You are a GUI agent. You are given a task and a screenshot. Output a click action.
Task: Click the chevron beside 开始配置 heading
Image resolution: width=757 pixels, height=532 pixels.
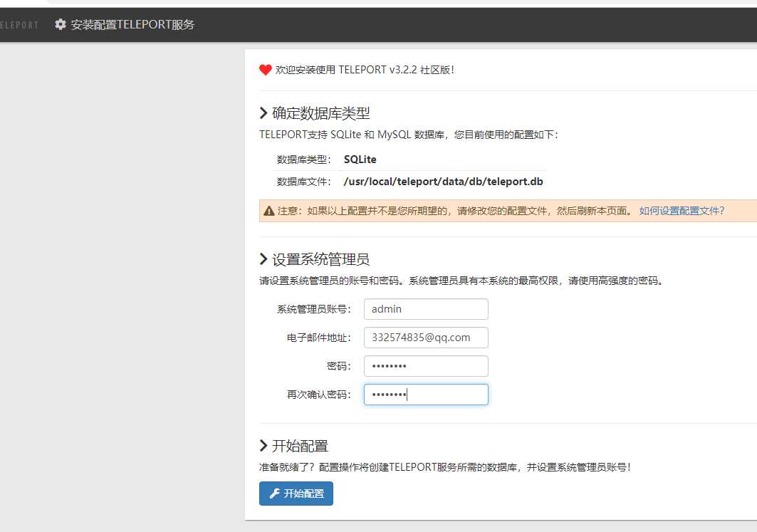pyautogui.click(x=263, y=446)
